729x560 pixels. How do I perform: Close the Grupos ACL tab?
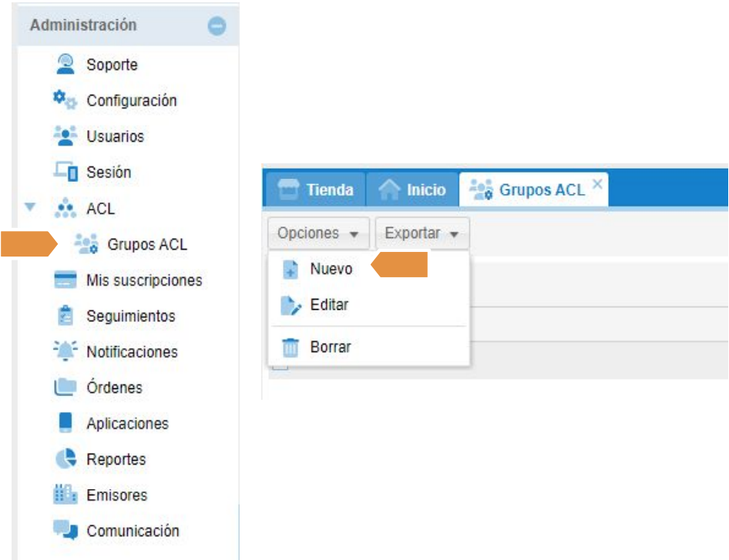tap(596, 184)
